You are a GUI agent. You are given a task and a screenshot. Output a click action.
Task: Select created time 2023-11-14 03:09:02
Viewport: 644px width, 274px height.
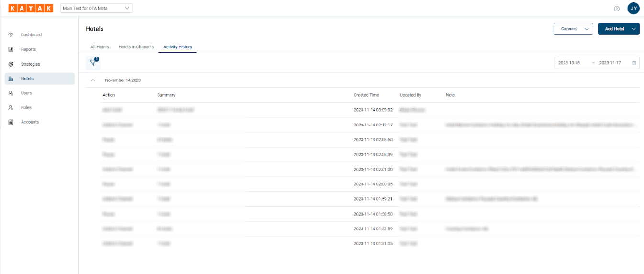[x=373, y=110]
